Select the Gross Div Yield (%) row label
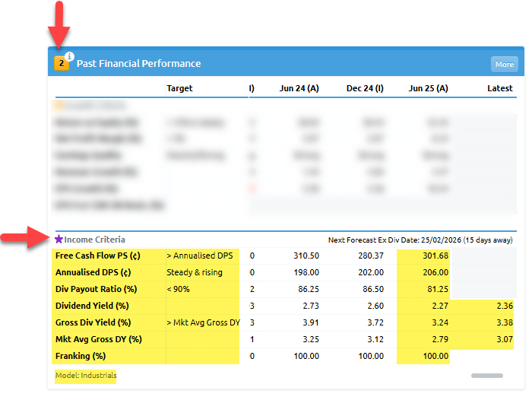 click(93, 322)
